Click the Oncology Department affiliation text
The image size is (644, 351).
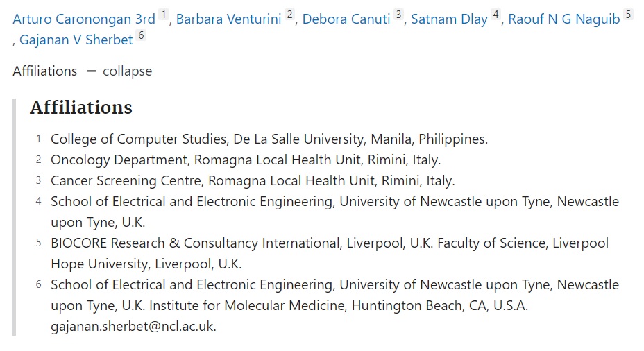245,160
